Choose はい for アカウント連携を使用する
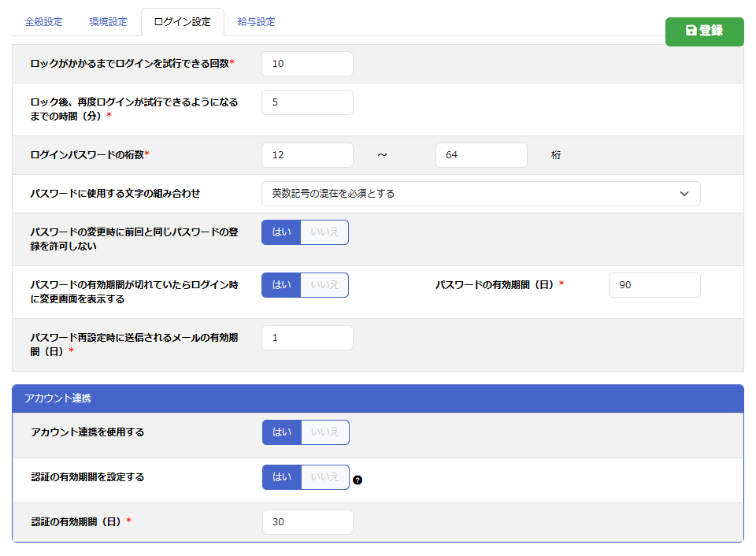 tap(282, 432)
